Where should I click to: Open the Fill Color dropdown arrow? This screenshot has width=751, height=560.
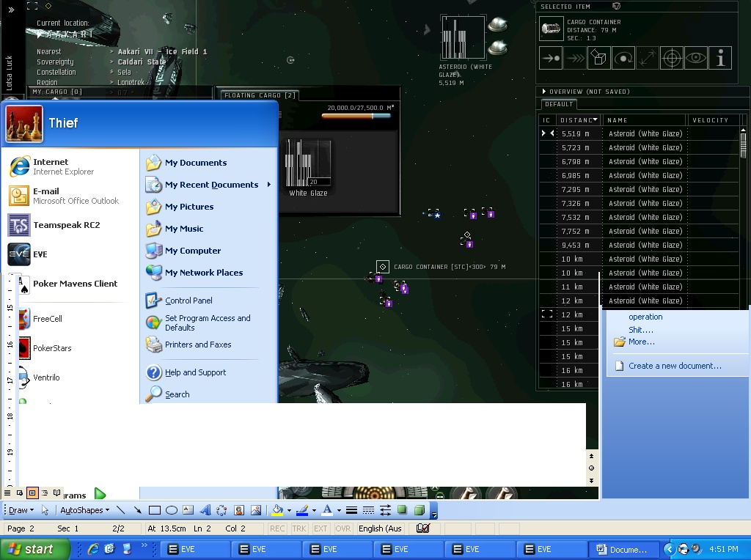(289, 511)
